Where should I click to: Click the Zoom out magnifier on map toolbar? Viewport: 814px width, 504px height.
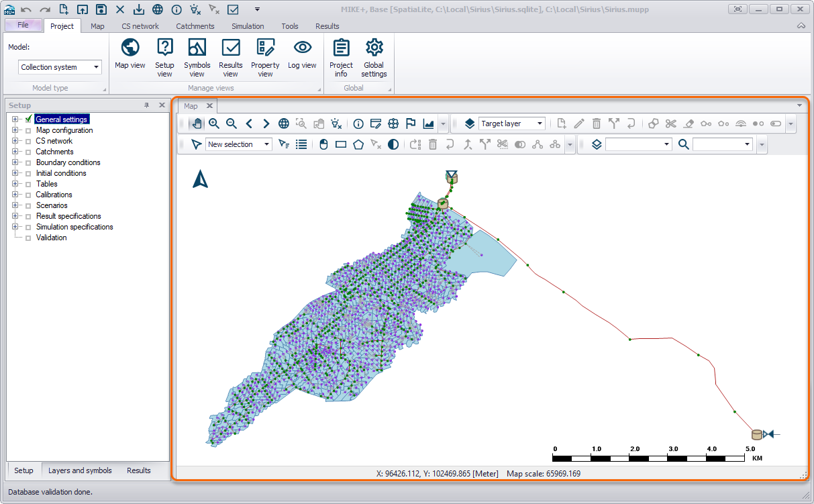point(232,123)
